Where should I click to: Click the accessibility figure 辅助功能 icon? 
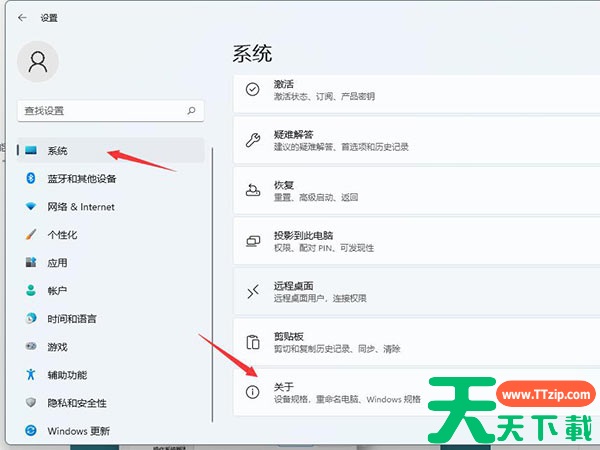tap(31, 374)
